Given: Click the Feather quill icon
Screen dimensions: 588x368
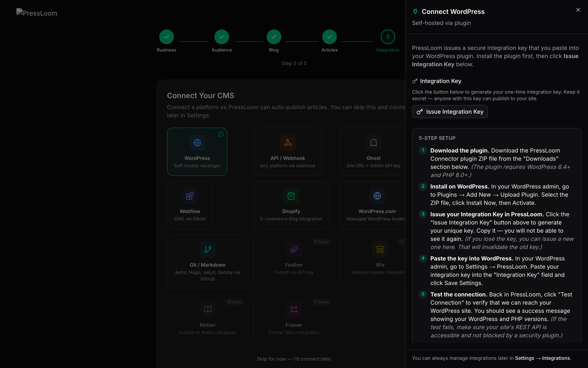Looking at the screenshot, I should [x=294, y=249].
